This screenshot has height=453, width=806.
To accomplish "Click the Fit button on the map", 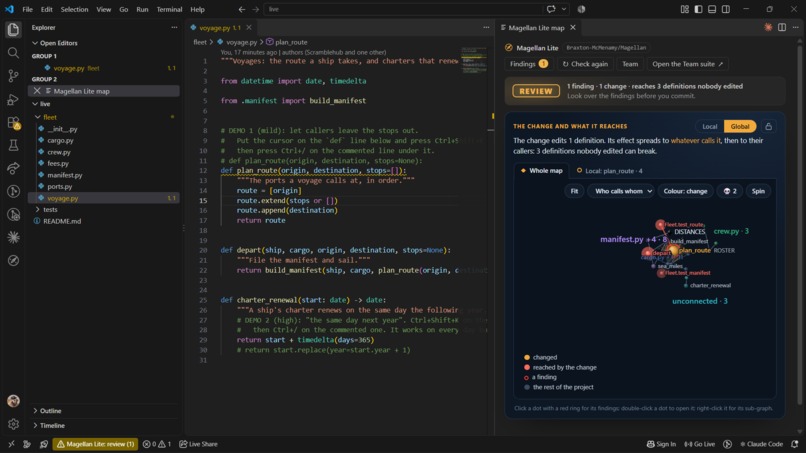I will (574, 191).
